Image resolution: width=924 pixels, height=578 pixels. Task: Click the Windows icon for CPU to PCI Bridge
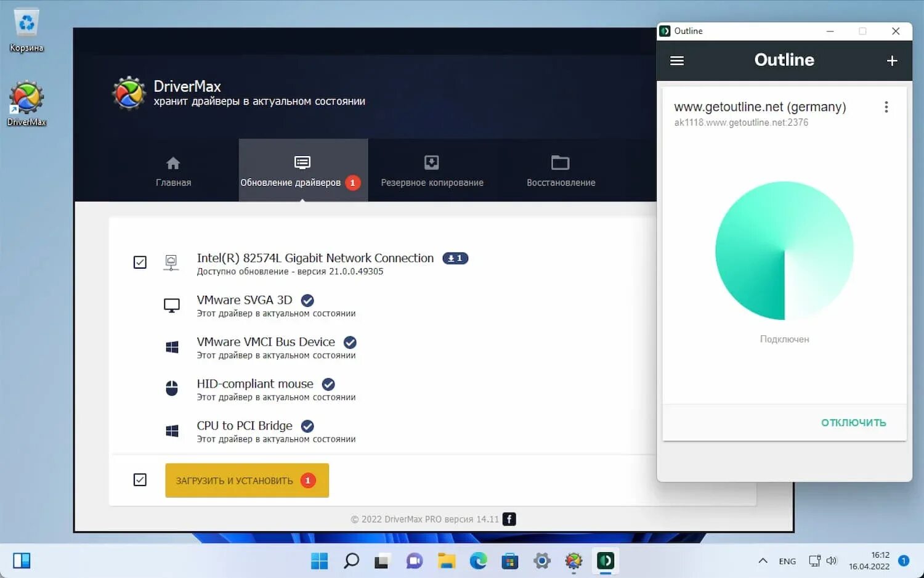point(172,431)
